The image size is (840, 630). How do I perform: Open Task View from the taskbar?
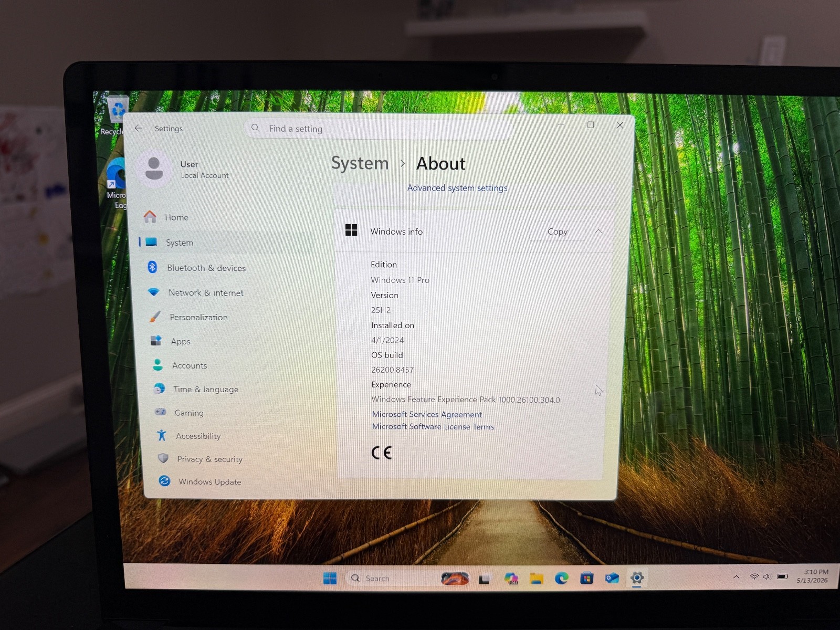coord(485,579)
